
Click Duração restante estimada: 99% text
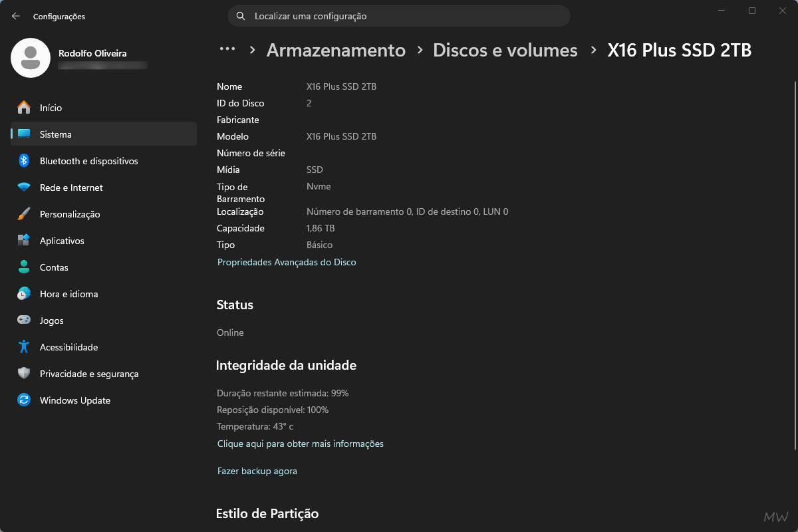283,393
